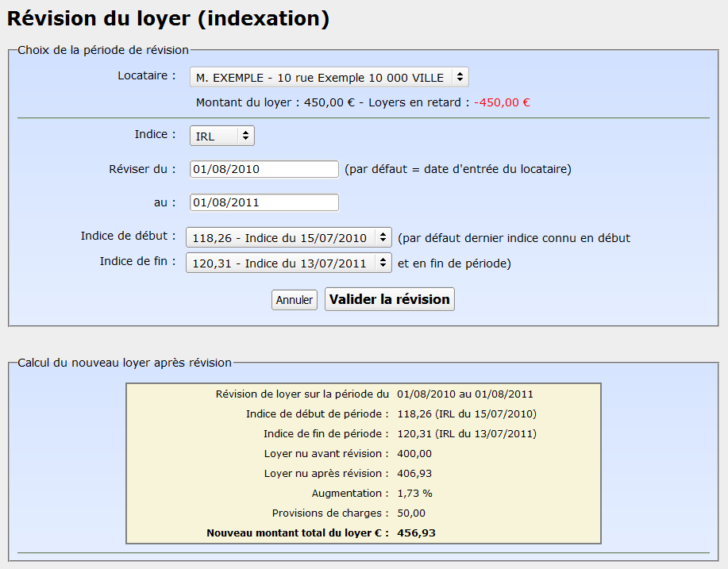Click the Calcul du nouveau loyer legend
728x569 pixels.
[125, 363]
